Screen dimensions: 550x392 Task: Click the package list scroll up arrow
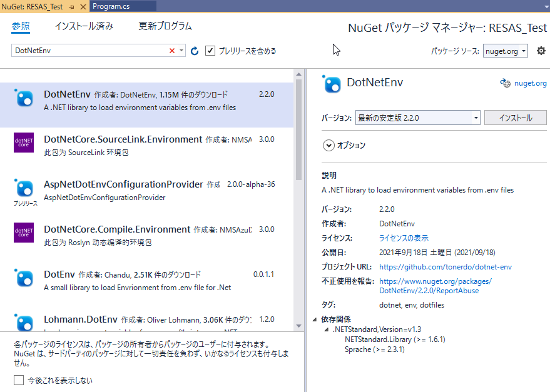[298, 74]
